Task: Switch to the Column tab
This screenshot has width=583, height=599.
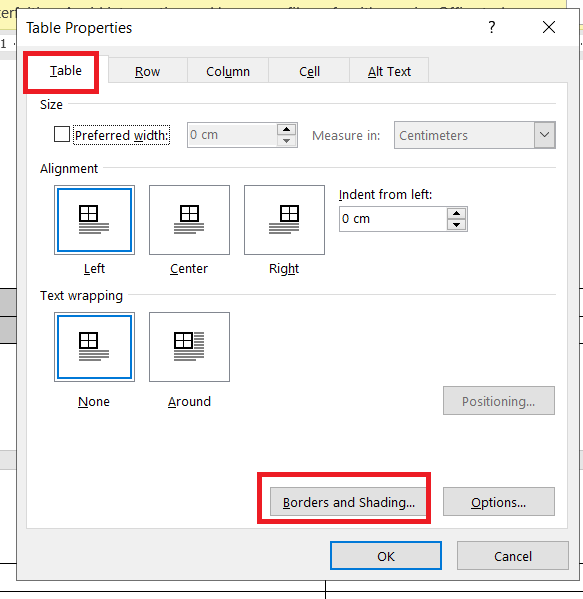Action: [228, 71]
